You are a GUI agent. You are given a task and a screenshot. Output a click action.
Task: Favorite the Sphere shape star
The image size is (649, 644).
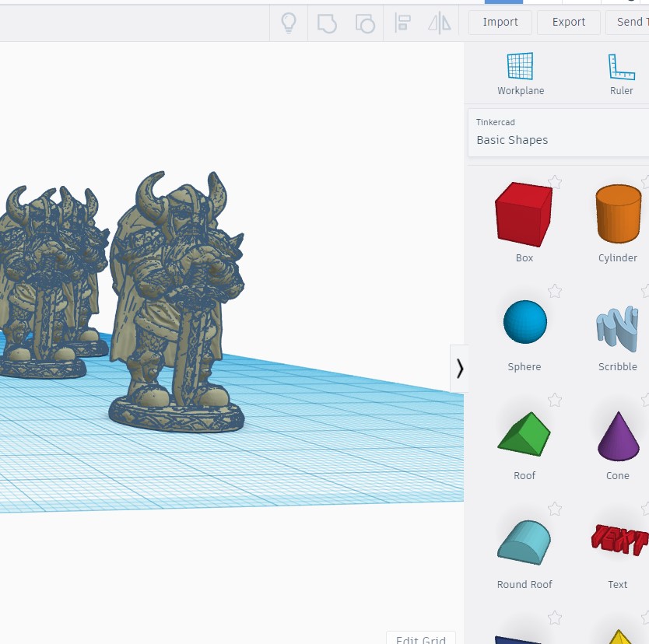point(555,291)
